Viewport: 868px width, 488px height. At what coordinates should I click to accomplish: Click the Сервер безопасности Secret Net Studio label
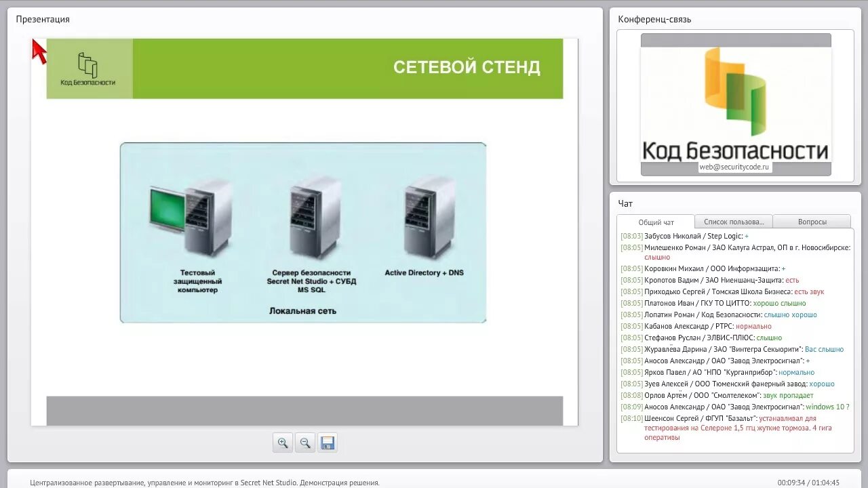(311, 281)
